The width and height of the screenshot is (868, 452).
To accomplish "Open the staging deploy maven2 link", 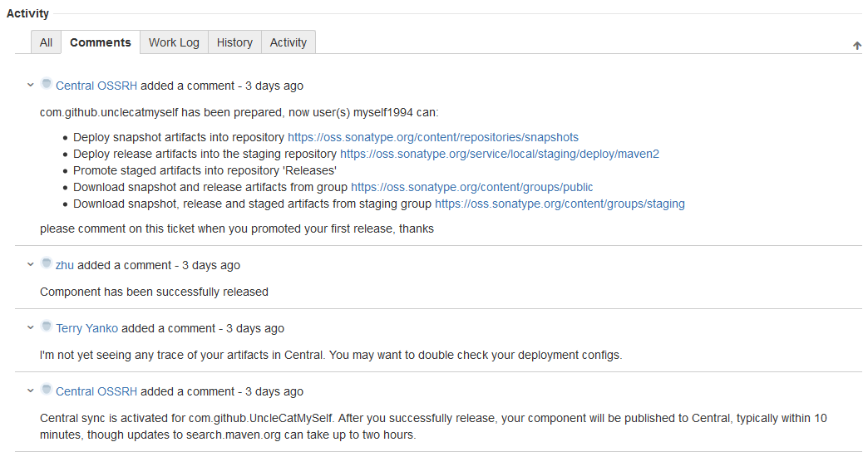I will point(499,154).
